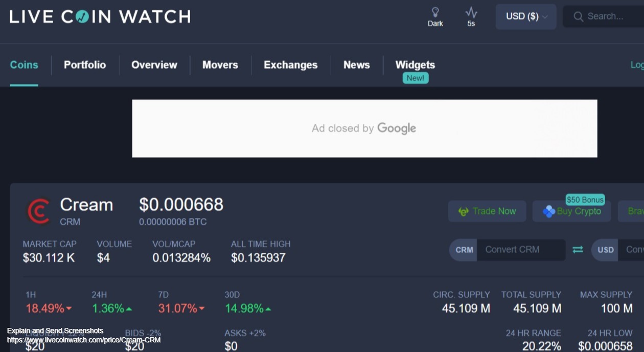The width and height of the screenshot is (644, 352).
Task: Click circulating supply 45.109 M value
Action: click(466, 309)
